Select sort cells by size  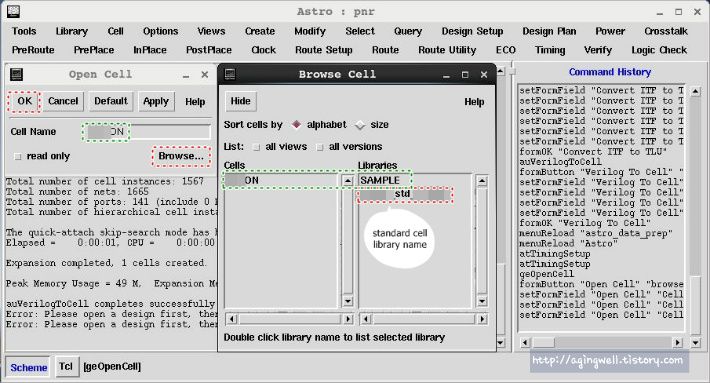pos(360,125)
